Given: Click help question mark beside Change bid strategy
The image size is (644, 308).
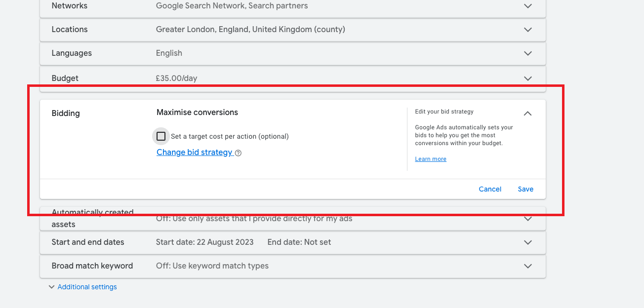Looking at the screenshot, I should [239, 153].
